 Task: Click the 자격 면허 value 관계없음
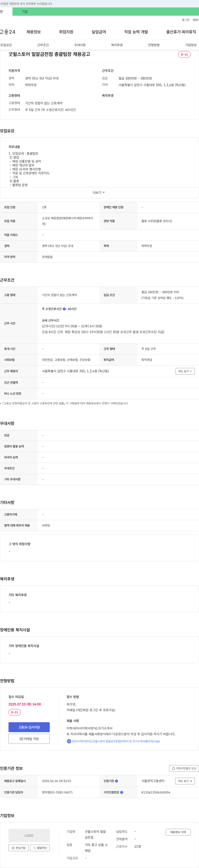pos(47,257)
